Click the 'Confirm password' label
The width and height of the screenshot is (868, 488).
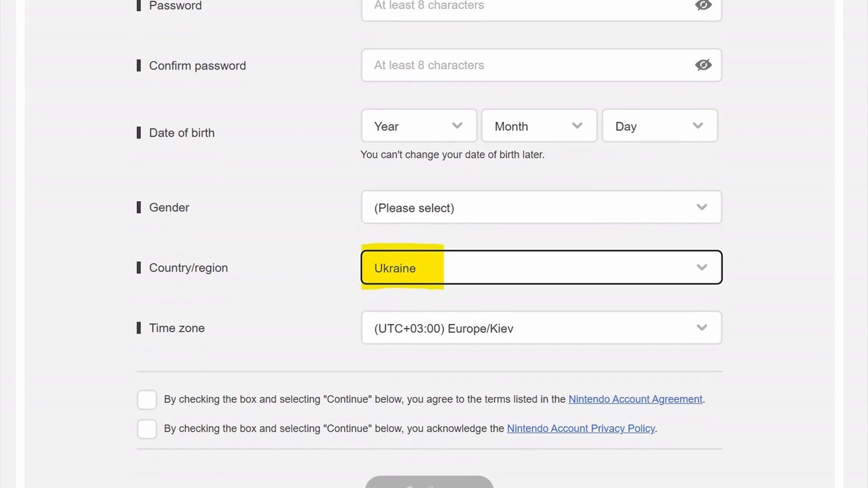pos(197,66)
